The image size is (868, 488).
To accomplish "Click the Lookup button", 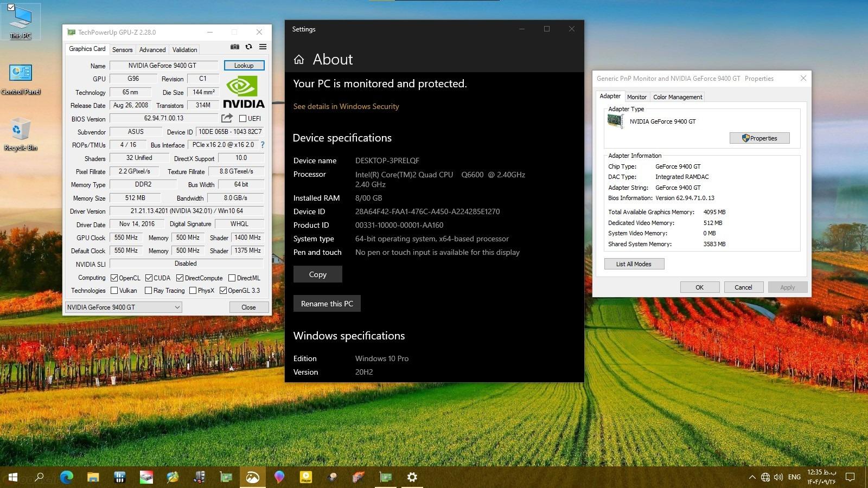I will click(x=244, y=66).
